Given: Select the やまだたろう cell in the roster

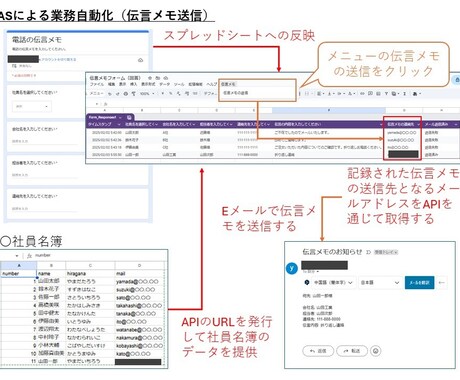Looking at the screenshot, I should click(90, 282).
